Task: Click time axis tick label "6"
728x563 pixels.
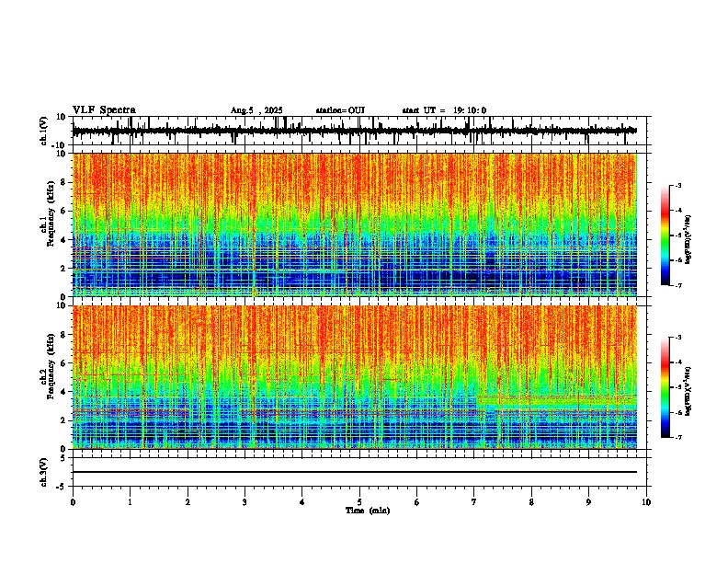Action: point(417,502)
